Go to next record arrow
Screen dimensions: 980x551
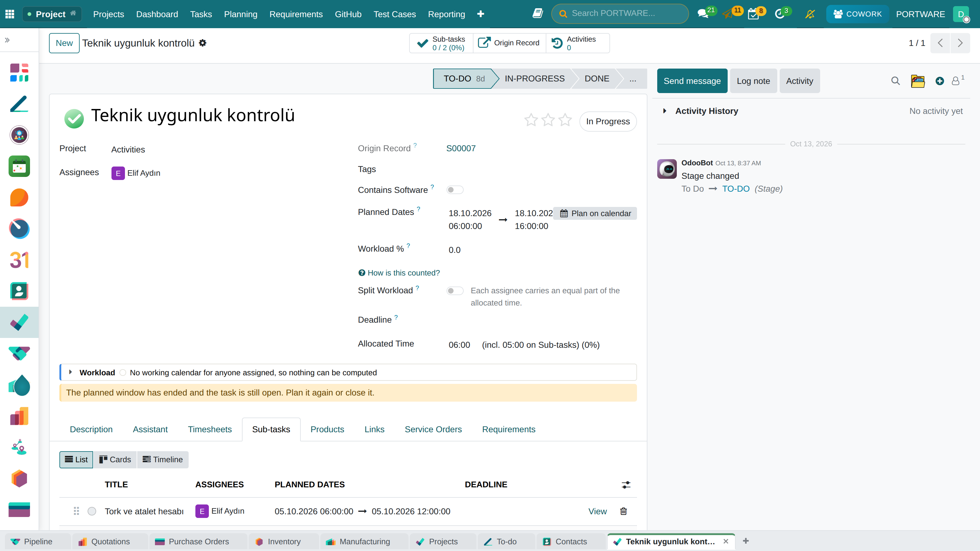[960, 43]
